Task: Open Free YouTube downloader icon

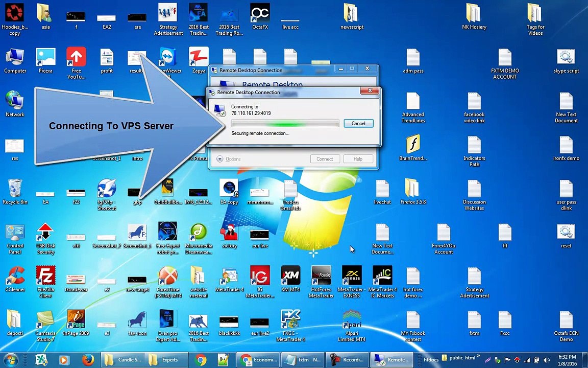Action: point(76,63)
